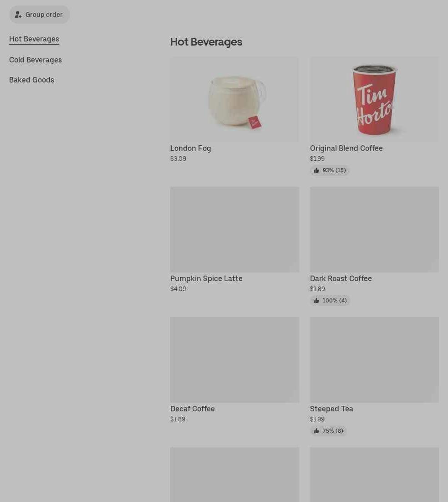This screenshot has height=502, width=448.
Task: Switch to Cold Beverages category
Action: click(x=36, y=60)
